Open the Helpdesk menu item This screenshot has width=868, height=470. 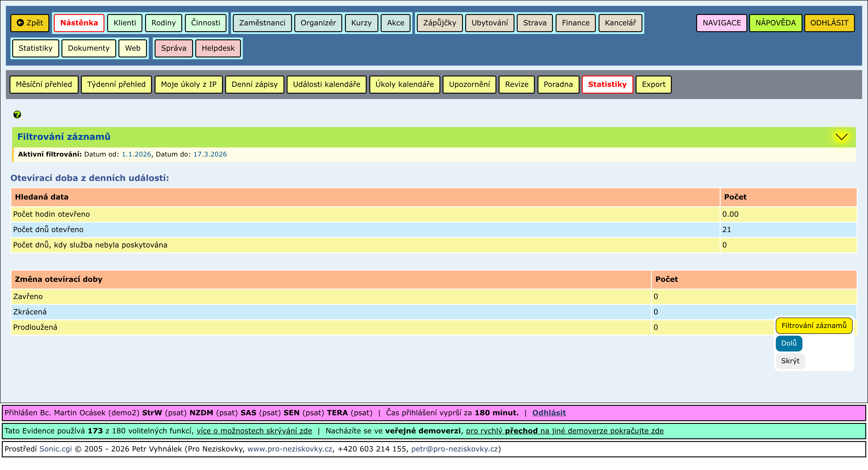point(218,48)
